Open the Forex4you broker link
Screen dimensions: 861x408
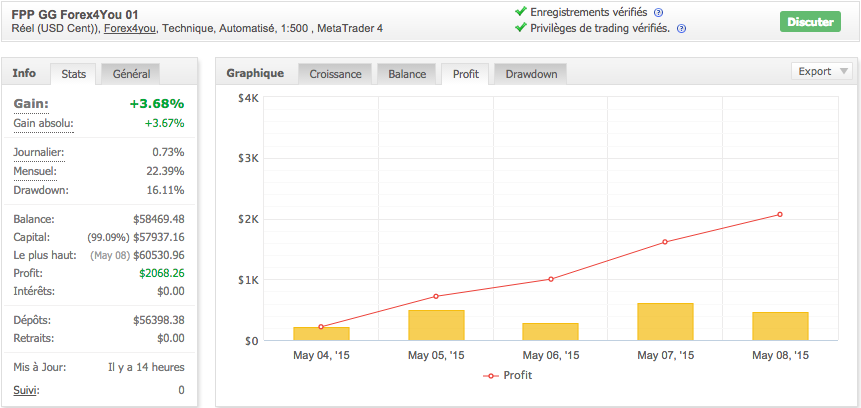tap(130, 28)
